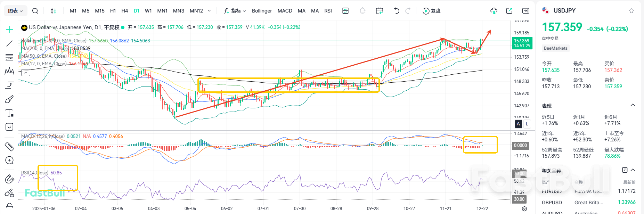
Task: Pick the brush drawing tool
Action: pyautogui.click(x=9, y=99)
